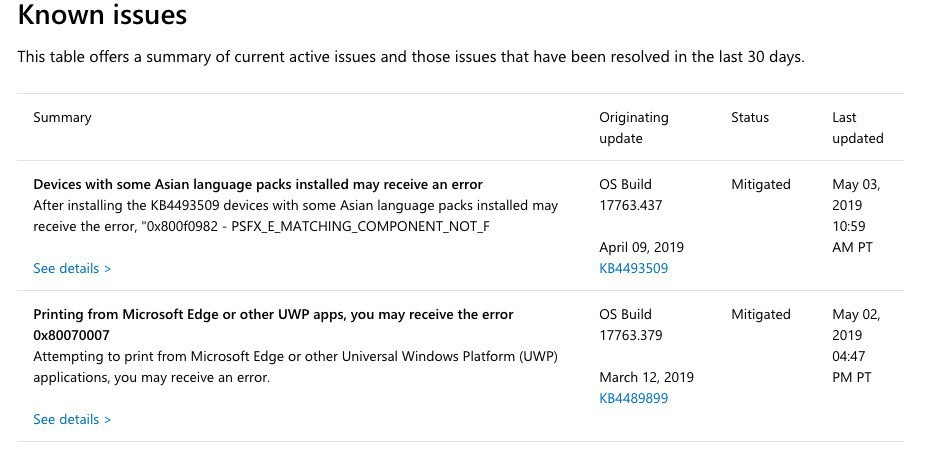Screen dimensions: 942x456
Task: Click the March 12, 2019 date
Action: (646, 377)
